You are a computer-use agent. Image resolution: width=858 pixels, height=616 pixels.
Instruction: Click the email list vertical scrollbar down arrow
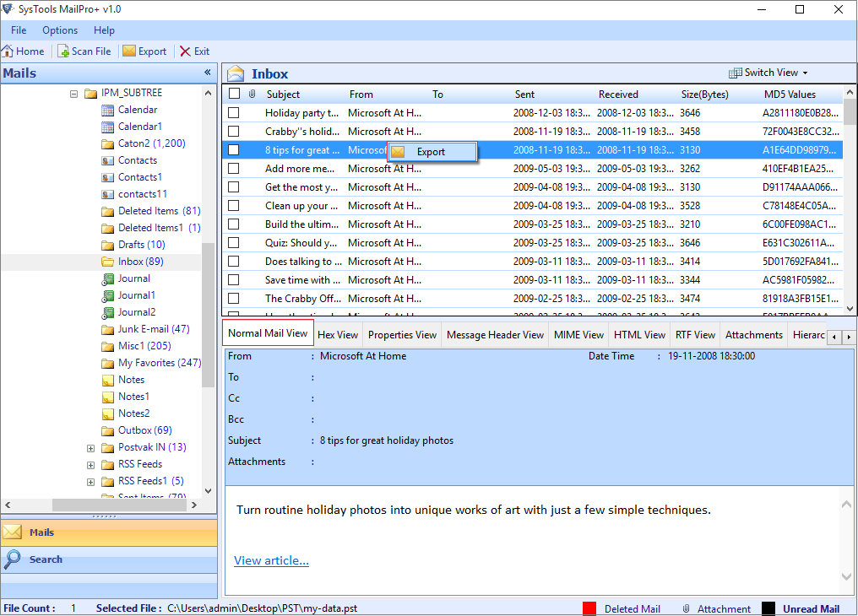(x=850, y=309)
